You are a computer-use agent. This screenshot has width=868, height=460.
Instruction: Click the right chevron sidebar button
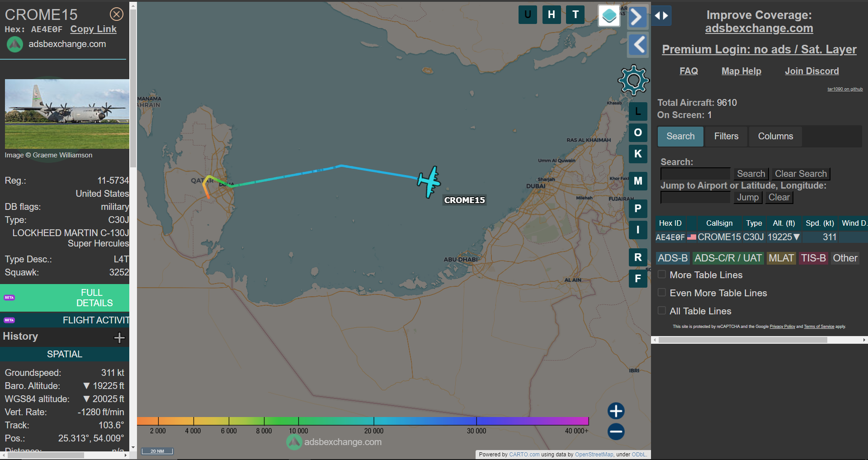[637, 17]
